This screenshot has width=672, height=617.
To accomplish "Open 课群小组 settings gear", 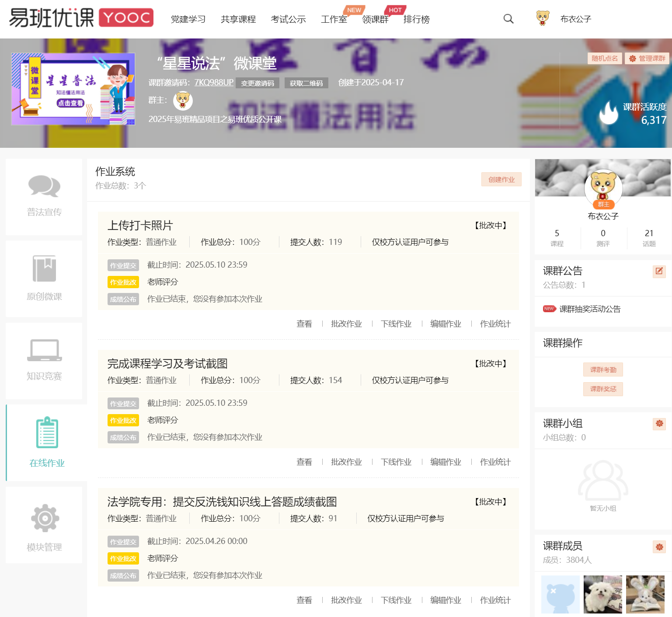I will (x=659, y=423).
